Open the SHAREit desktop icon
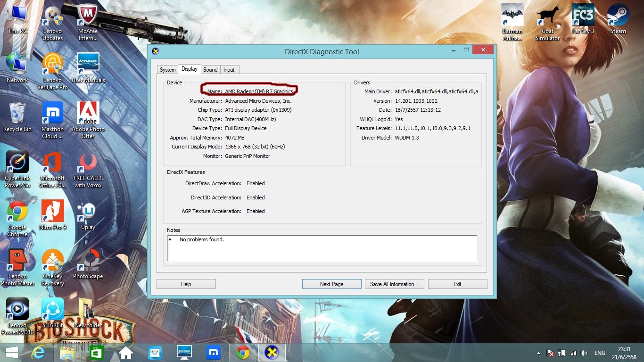 click(53, 313)
